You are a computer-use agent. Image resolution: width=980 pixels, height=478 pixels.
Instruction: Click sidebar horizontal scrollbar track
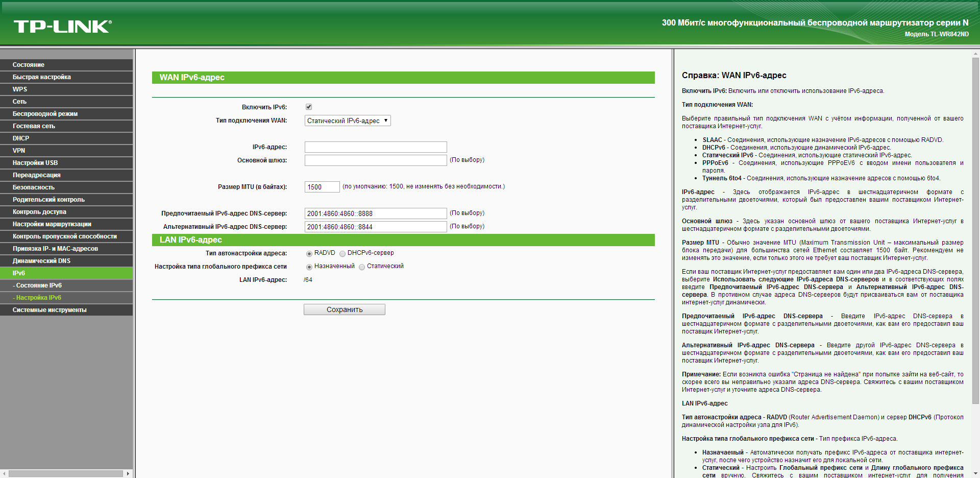[66, 473]
